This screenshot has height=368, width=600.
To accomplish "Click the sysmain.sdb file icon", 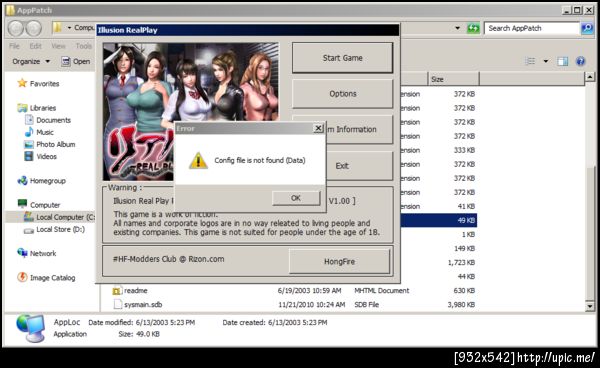I will point(117,304).
